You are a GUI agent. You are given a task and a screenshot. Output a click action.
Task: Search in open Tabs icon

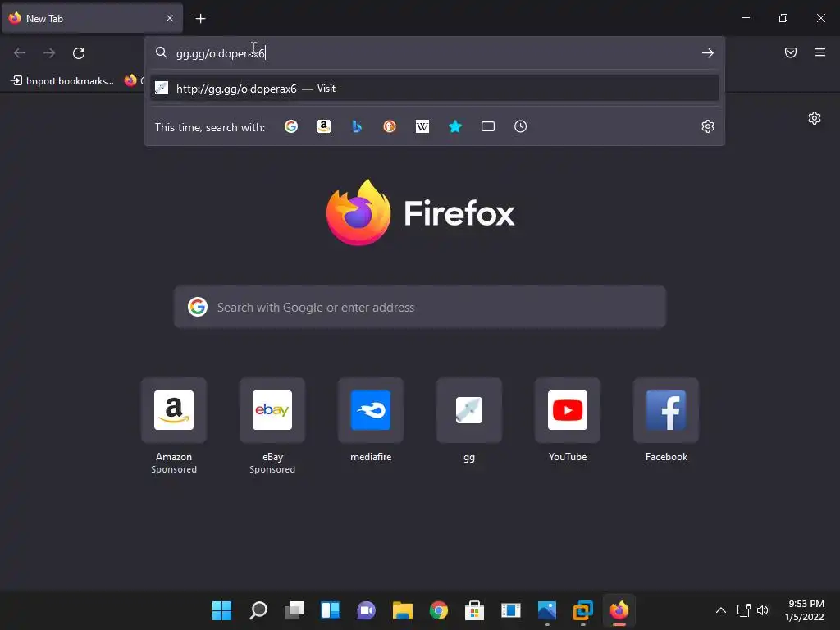point(488,126)
